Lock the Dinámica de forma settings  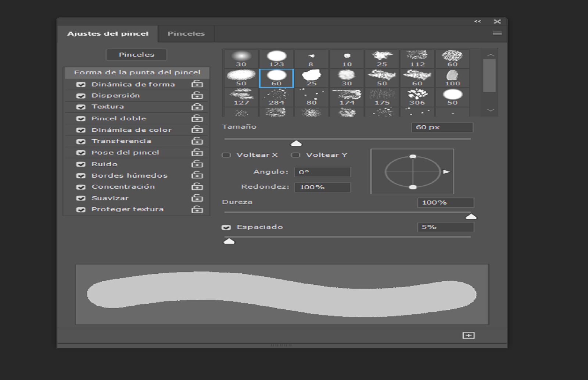[x=198, y=84]
